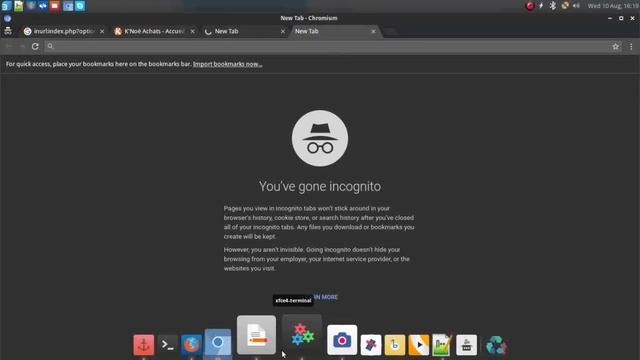The image size is (640, 360).
Task: Launch the camera screenshot app from dock
Action: click(342, 340)
